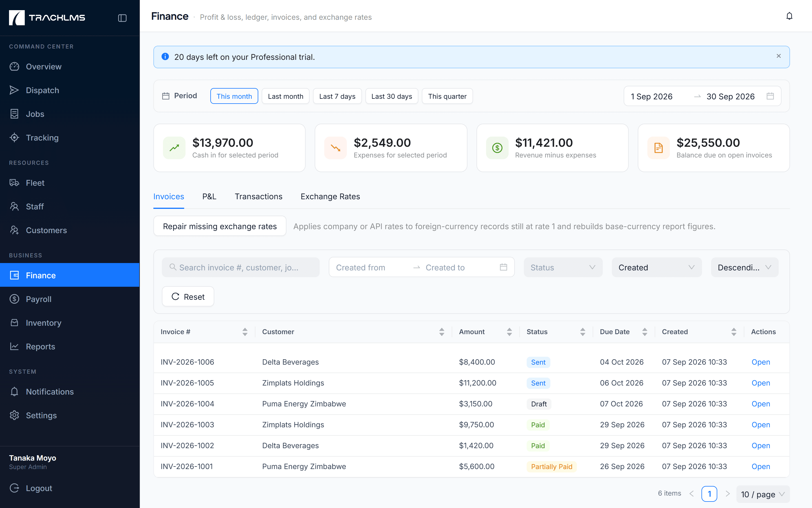This screenshot has height=508, width=812.
Task: Open invoice INV-2026-1004 for Puma Energy
Action: pos(761,404)
